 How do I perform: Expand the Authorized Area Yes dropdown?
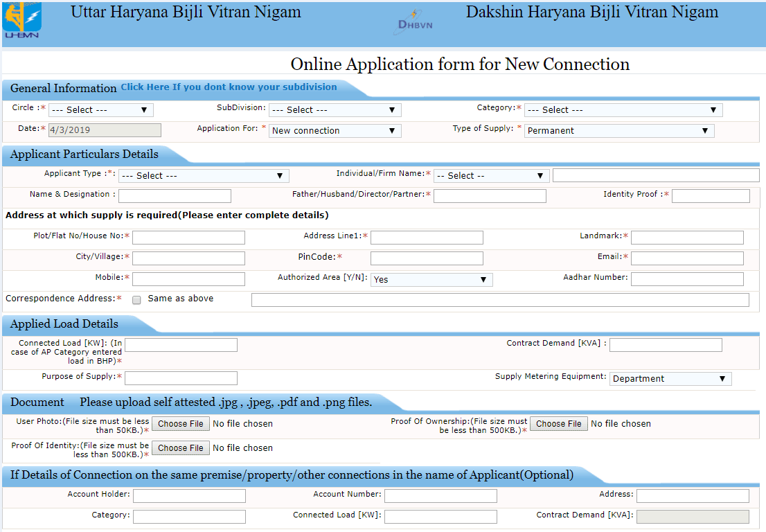pos(431,279)
